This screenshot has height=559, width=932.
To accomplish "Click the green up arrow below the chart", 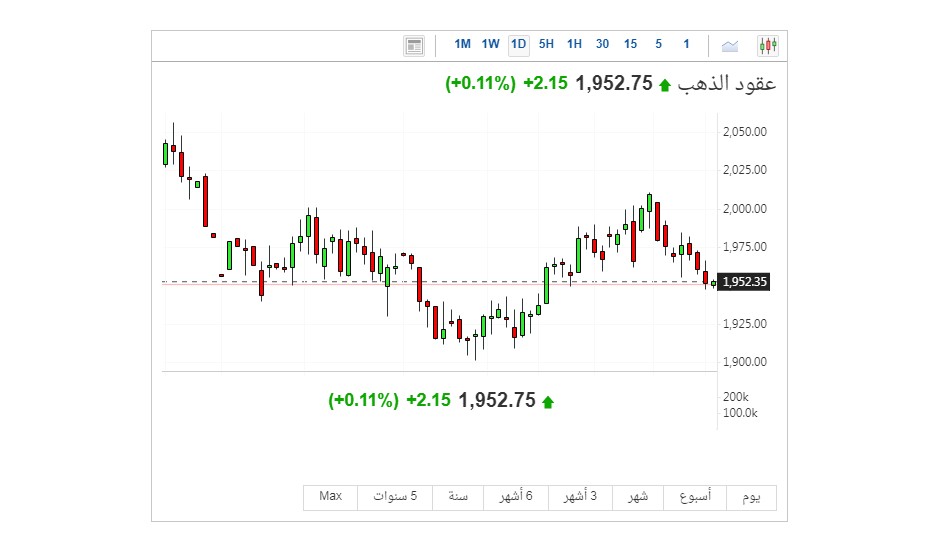I will (547, 402).
